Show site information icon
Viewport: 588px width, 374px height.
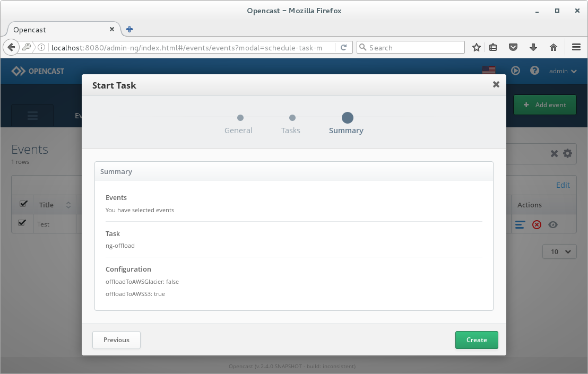[41, 47]
